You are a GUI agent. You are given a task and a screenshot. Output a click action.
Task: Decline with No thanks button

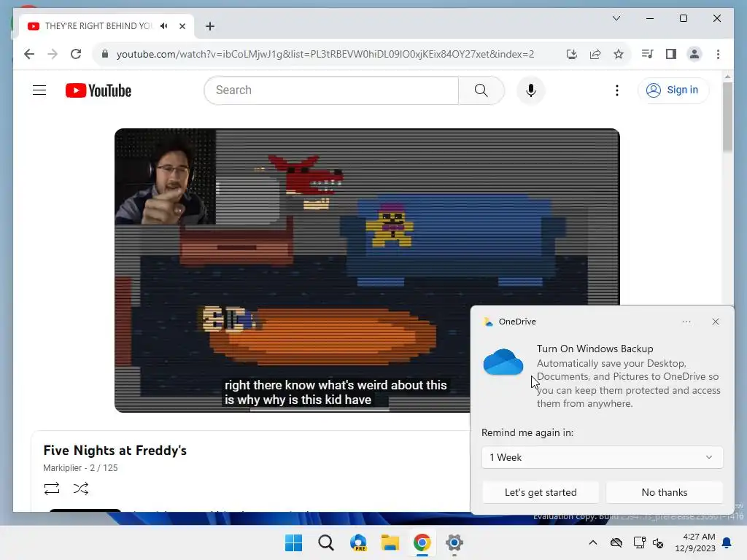664,492
